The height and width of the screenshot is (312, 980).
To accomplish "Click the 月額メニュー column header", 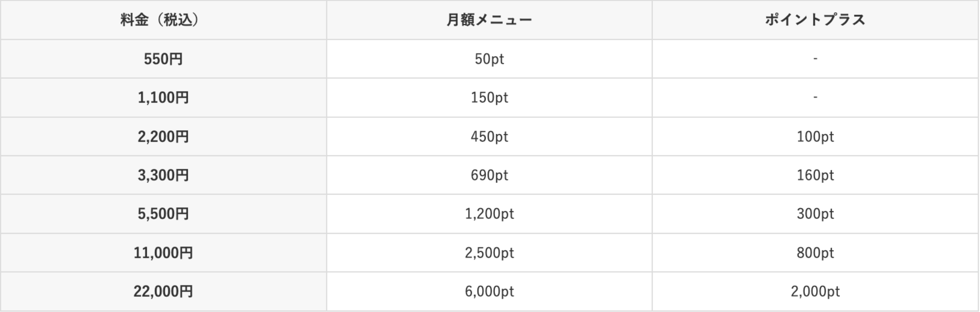I will 489,20.
